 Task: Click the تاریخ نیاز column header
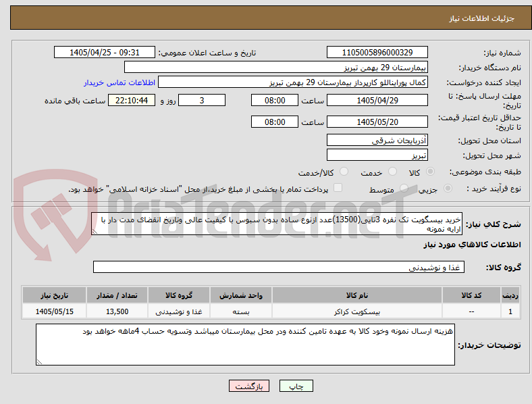click(54, 295)
